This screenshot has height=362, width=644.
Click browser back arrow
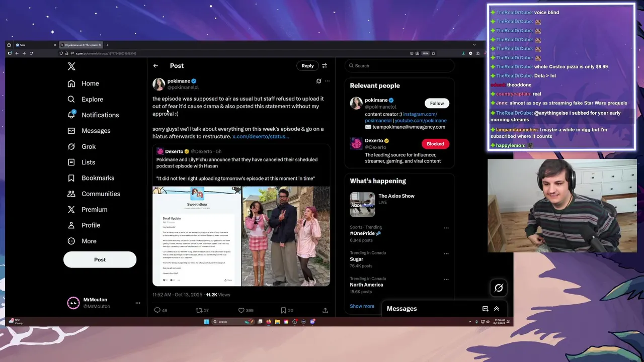[17, 53]
